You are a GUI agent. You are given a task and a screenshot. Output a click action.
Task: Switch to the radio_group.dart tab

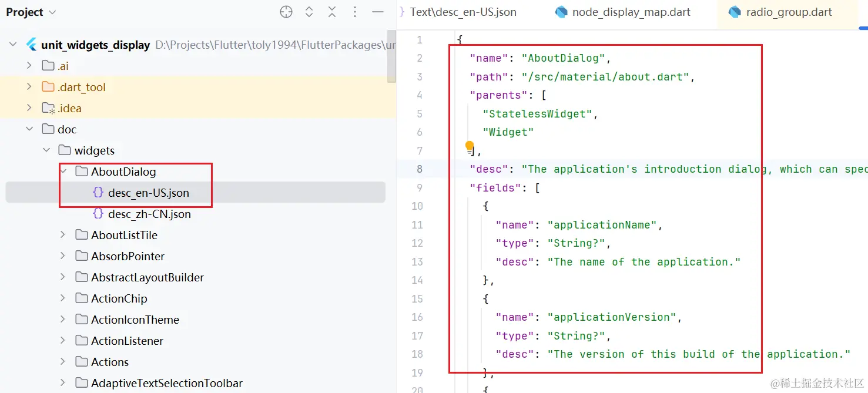coord(780,12)
